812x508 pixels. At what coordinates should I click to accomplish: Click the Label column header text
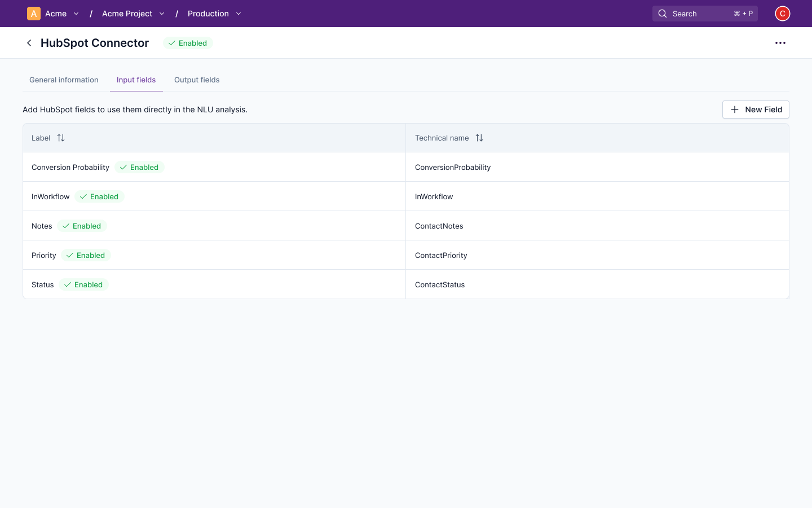point(41,138)
